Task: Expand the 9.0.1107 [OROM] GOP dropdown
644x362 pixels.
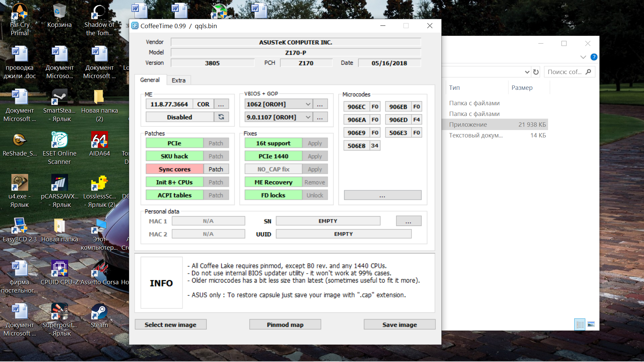Action: click(x=308, y=117)
